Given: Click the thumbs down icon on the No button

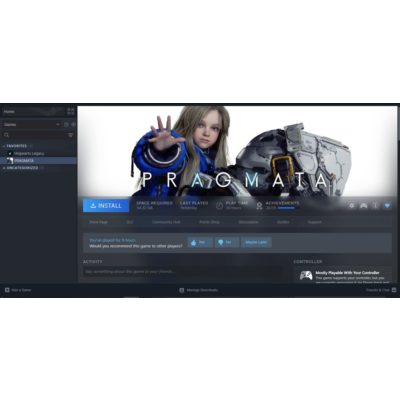Looking at the screenshot, I should click(x=220, y=242).
